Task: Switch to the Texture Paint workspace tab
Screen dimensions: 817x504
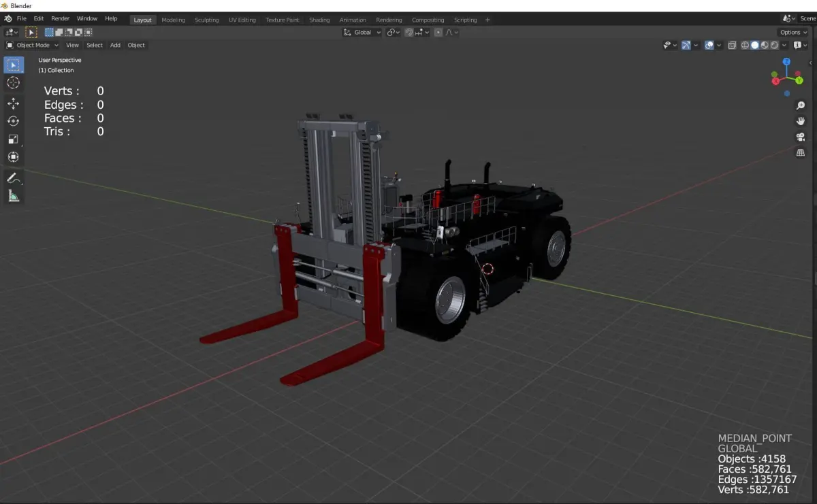Action: 283,20
